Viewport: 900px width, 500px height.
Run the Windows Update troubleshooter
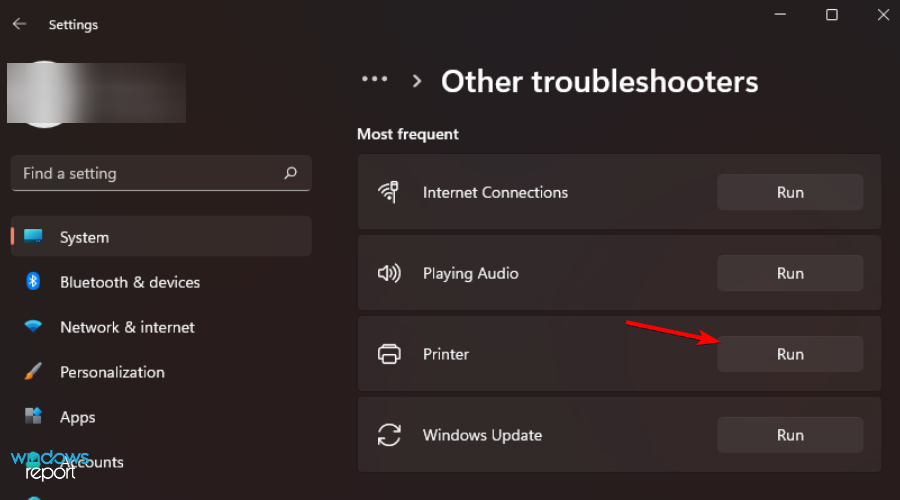click(790, 435)
